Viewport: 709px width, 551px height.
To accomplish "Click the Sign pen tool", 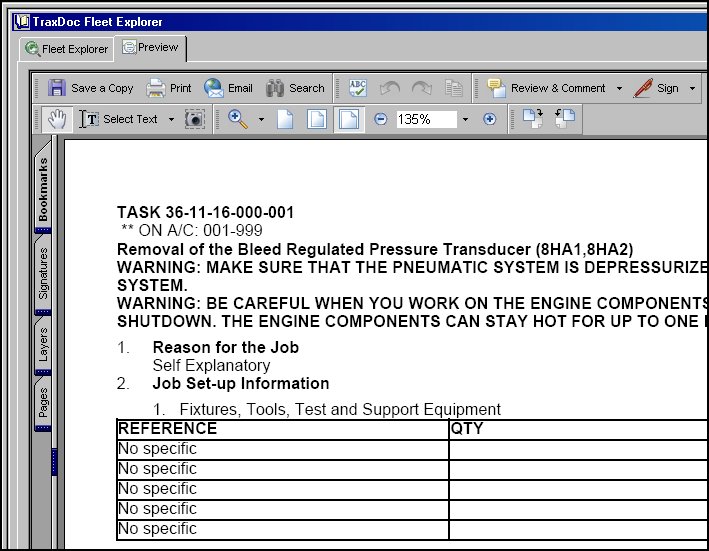I will pyautogui.click(x=656, y=88).
